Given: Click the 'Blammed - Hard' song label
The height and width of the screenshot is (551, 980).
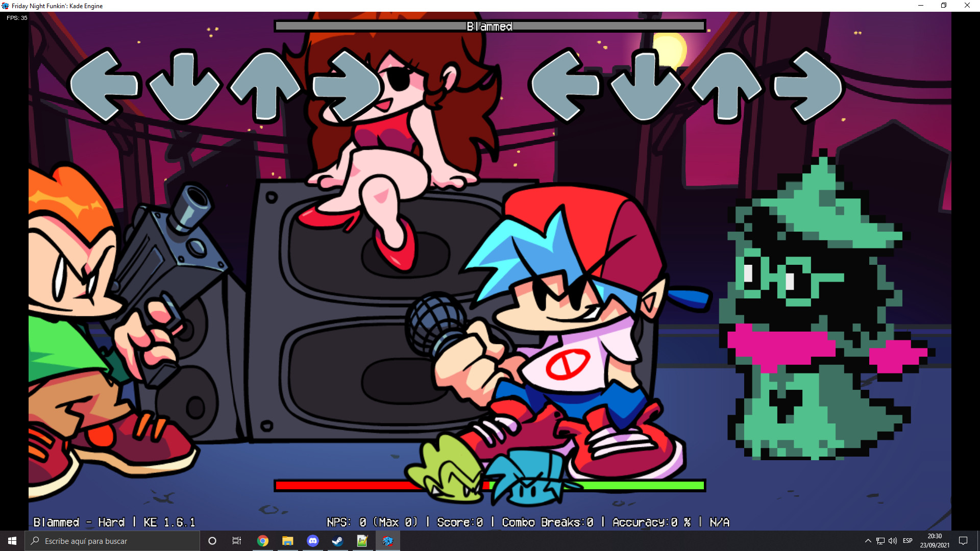Looking at the screenshot, I should (79, 522).
